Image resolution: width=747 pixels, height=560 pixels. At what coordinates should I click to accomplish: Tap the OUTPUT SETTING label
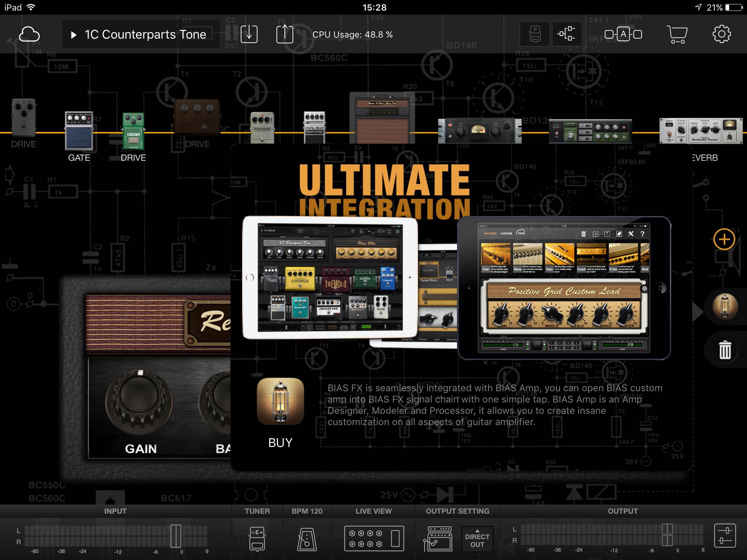click(457, 511)
